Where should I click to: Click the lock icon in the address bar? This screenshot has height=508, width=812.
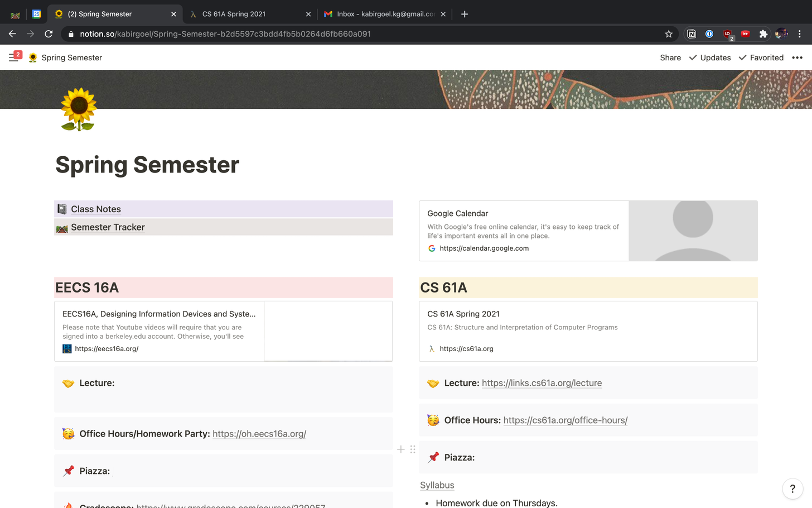[x=71, y=34]
